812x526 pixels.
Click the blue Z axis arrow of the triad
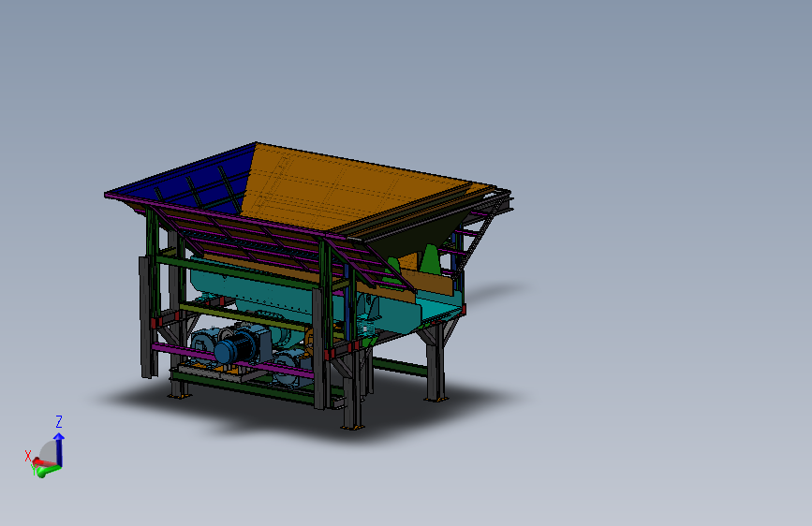tap(59, 449)
